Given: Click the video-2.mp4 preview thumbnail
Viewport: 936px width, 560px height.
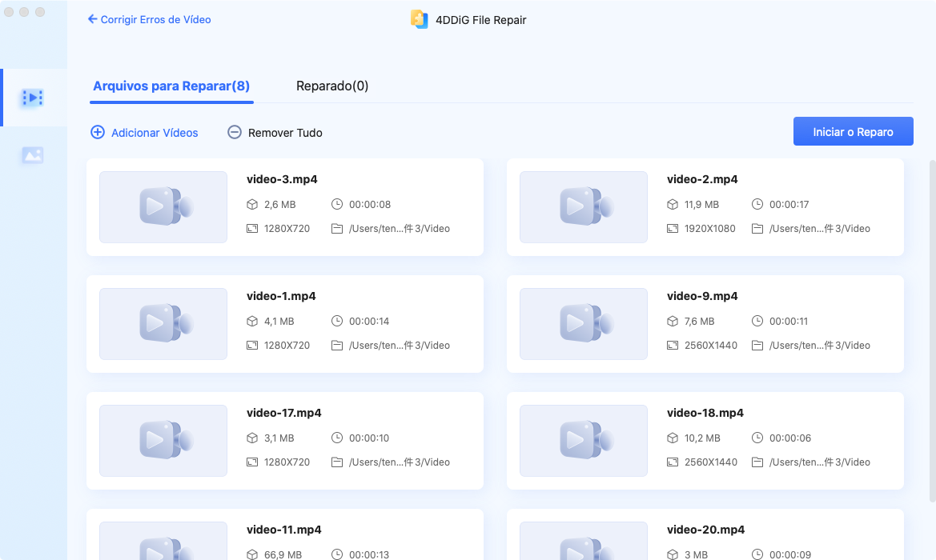Looking at the screenshot, I should click(x=584, y=207).
